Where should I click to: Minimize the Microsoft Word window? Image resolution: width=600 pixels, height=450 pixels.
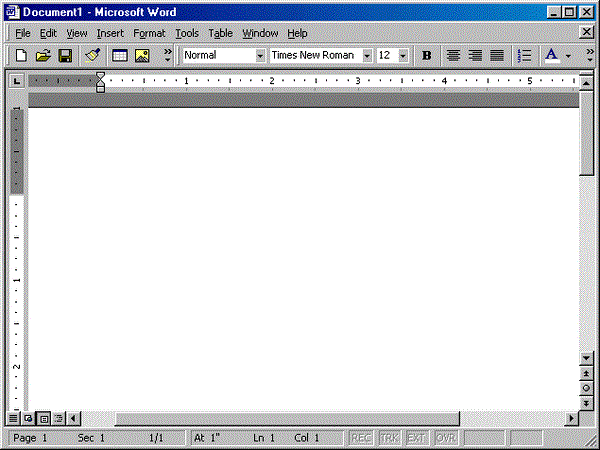554,12
